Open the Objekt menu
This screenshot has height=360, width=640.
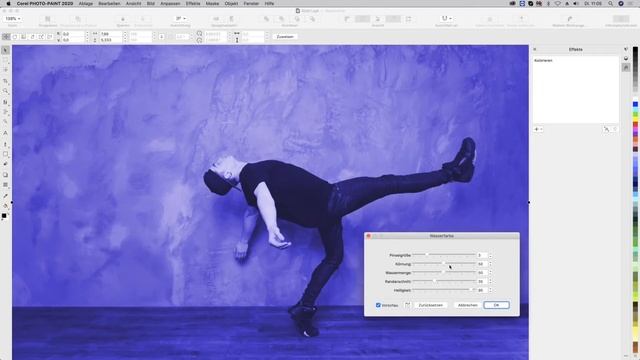click(x=231, y=3)
